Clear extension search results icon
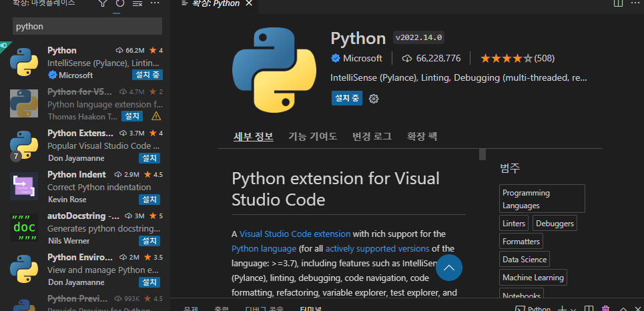Viewport: 644px width, 311px height. [x=137, y=3]
